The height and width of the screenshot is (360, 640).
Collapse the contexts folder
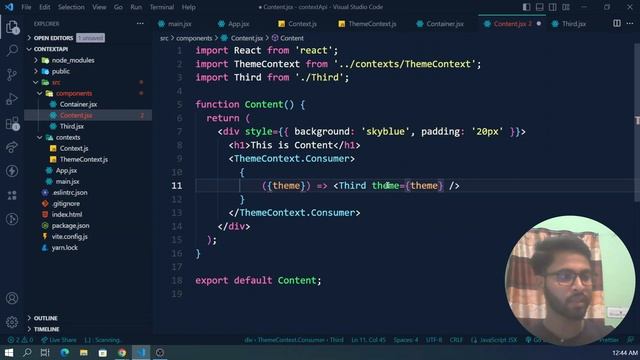click(x=68, y=137)
